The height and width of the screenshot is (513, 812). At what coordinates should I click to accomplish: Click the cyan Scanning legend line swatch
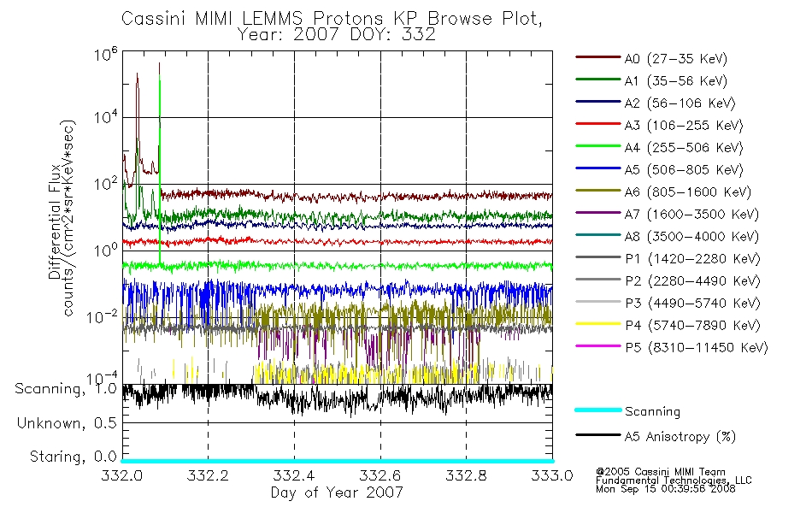click(x=597, y=410)
